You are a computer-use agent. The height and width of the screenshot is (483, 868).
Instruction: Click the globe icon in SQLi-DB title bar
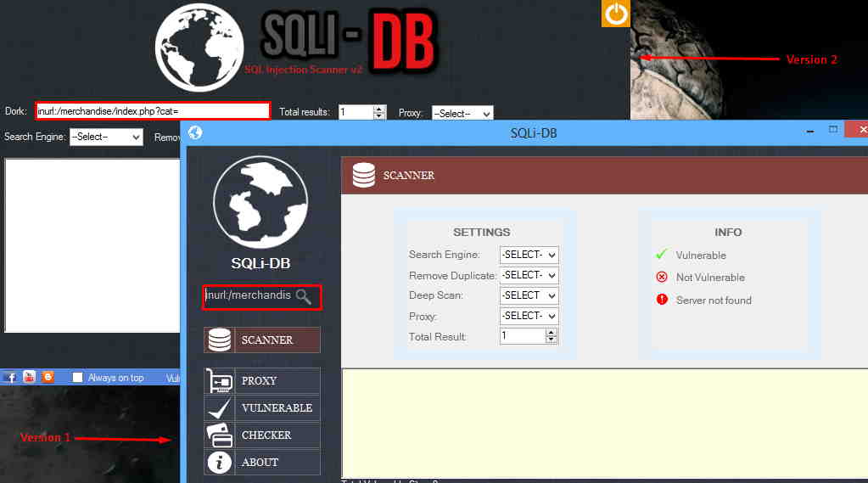(x=195, y=132)
